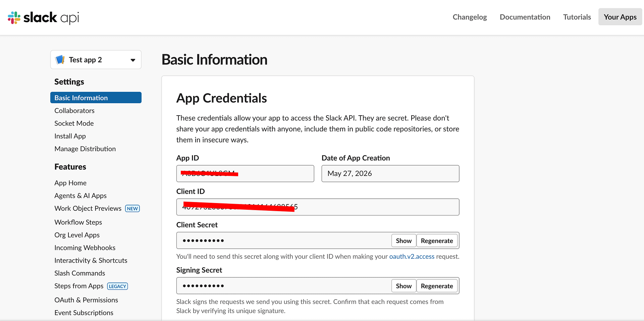Click the LEGACY badge beside Steps from Apps

117,286
